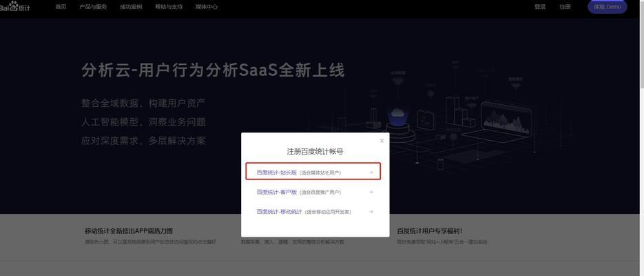This screenshot has width=644, height=276.
Task: Click the Baidu Tongji logo
Action: coord(14,7)
